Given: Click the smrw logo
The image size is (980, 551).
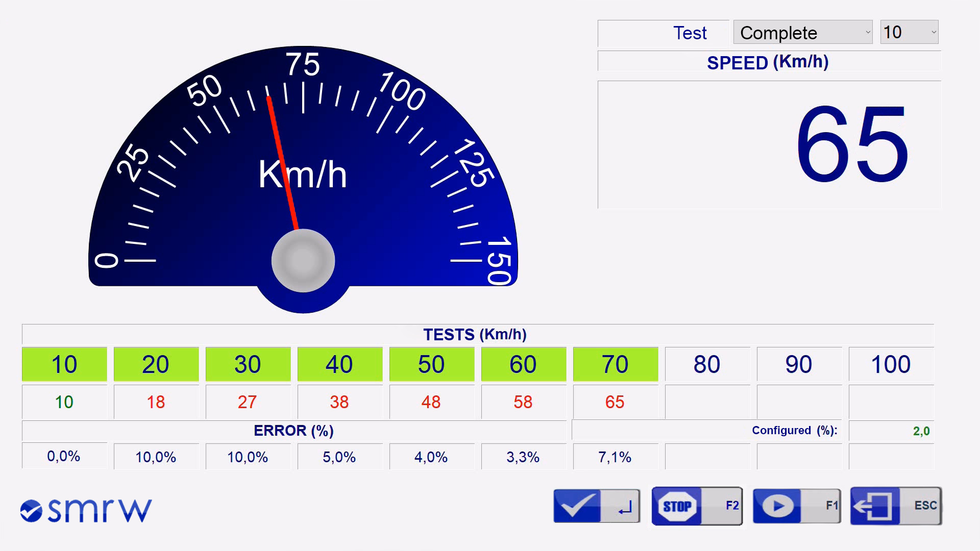Looking at the screenshot, I should click(x=86, y=510).
